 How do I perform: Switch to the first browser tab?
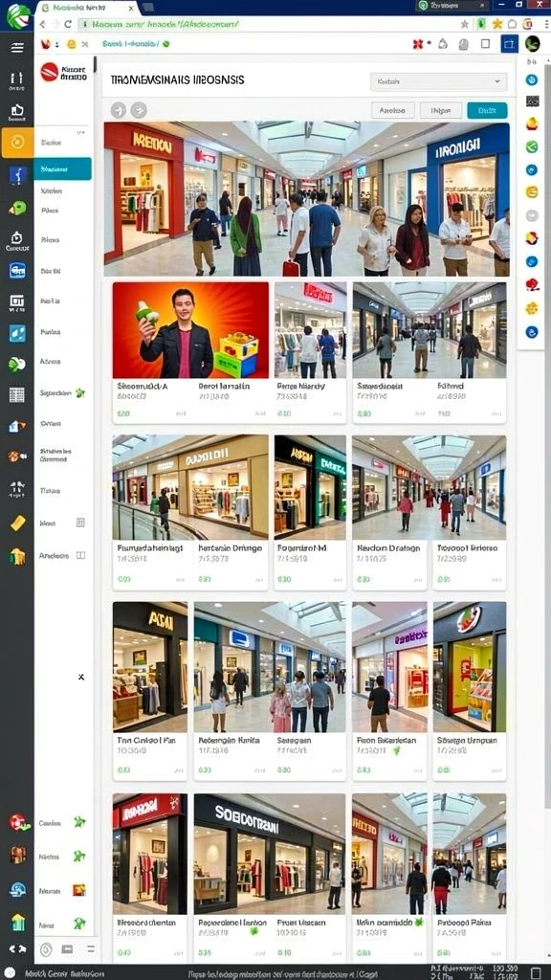pyautogui.click(x=85, y=8)
